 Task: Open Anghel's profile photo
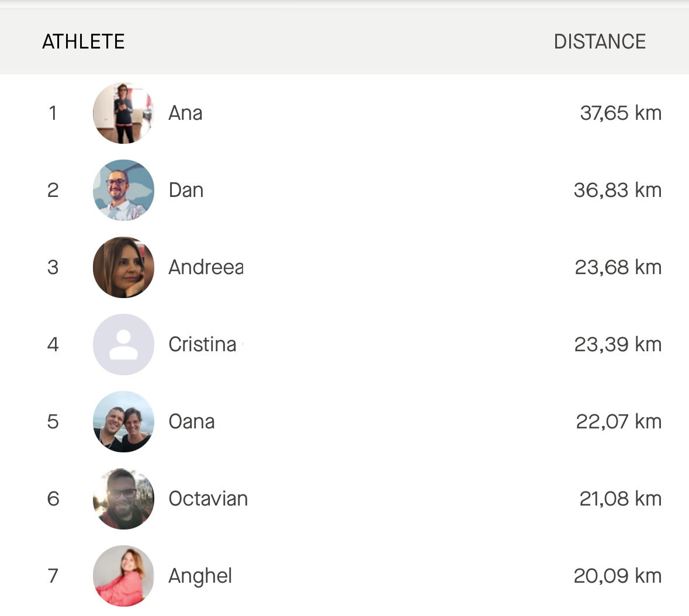(x=123, y=576)
